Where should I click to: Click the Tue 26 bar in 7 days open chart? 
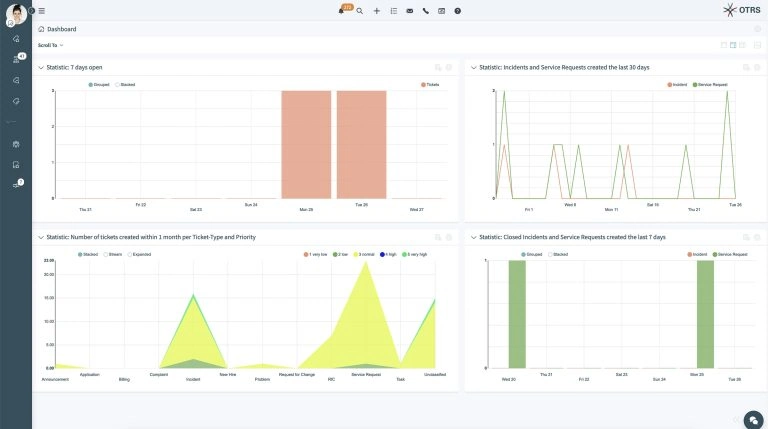(x=361, y=144)
